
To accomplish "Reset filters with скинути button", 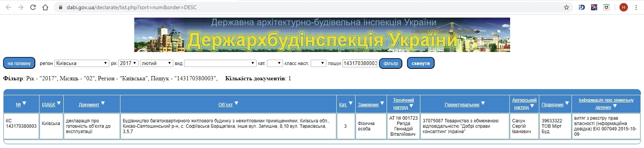I will (420, 63).
